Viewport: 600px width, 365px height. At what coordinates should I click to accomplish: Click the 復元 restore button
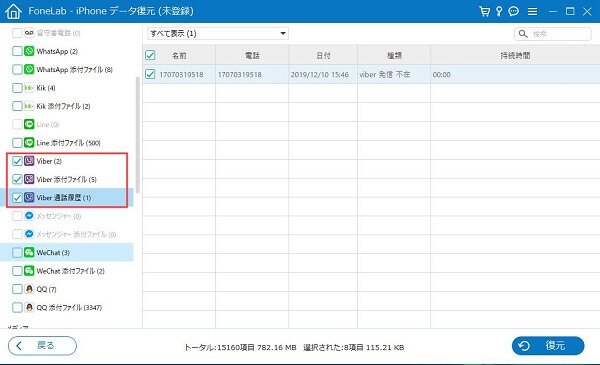pos(548,346)
